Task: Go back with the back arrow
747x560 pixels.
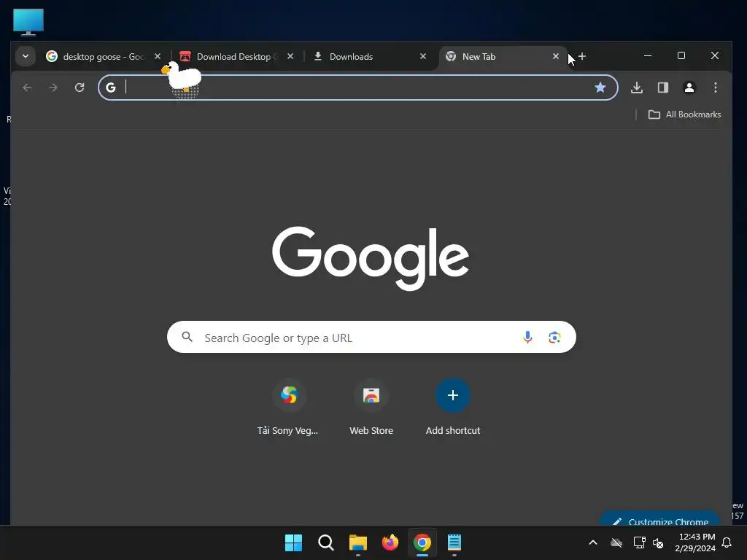Action: click(x=27, y=87)
